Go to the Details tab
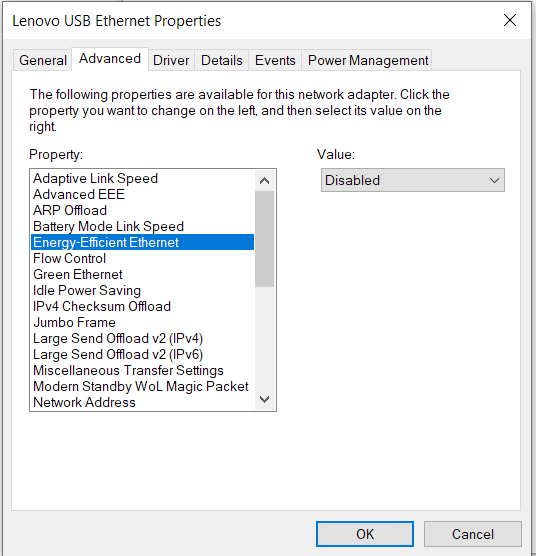Viewport: 536px width, 556px height. coord(222,60)
